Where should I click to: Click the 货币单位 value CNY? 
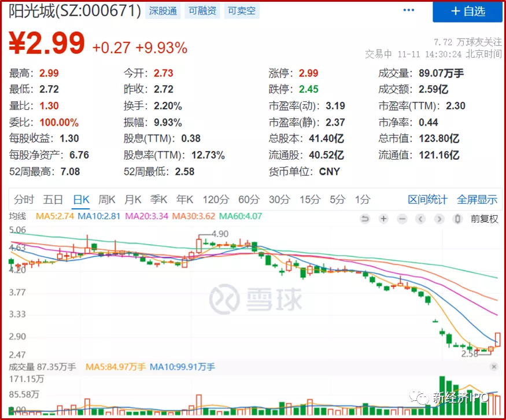(330, 172)
